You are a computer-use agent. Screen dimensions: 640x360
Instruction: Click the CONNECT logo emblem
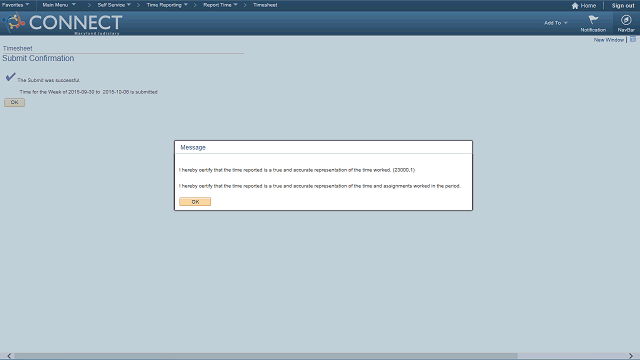(x=13, y=22)
